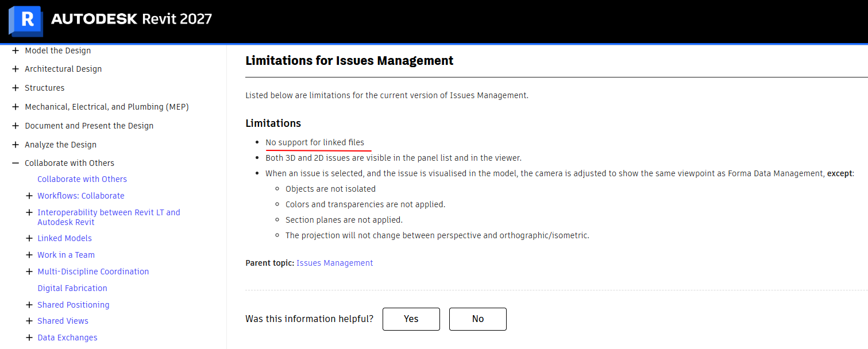Click 'Listed below are limitations' intro sentence
This screenshot has height=349, width=868.
387,95
